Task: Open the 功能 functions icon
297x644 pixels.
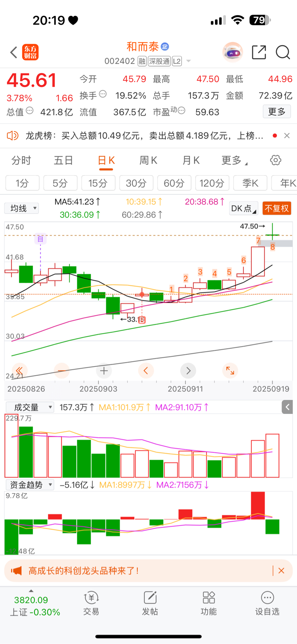Action: coord(209,604)
